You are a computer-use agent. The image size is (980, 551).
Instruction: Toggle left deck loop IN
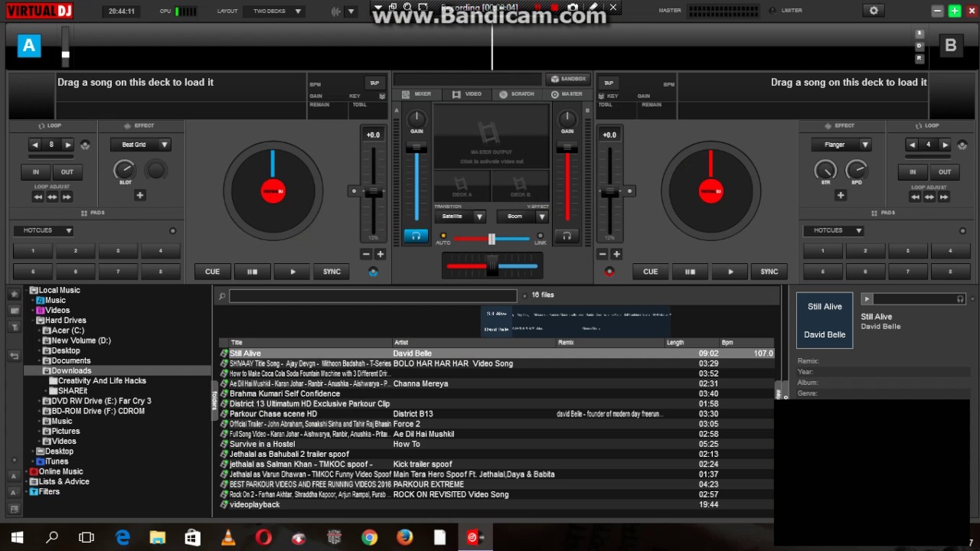35,172
